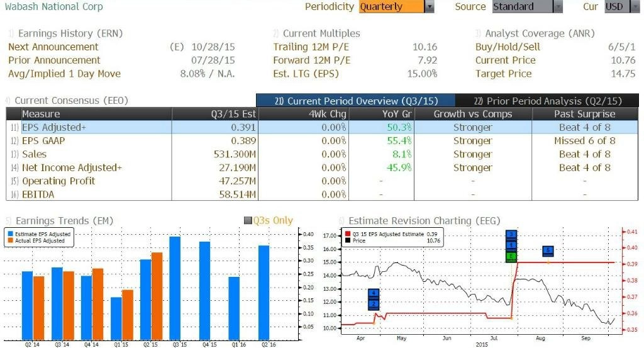The height and width of the screenshot is (348, 644).
Task: Click Current Price value 10.76 in Analyst Coverage
Action: pyautogui.click(x=623, y=60)
